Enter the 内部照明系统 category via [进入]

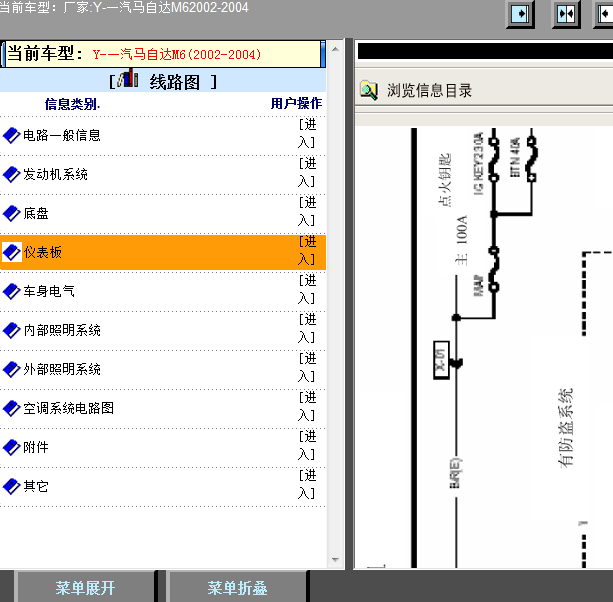click(x=307, y=328)
